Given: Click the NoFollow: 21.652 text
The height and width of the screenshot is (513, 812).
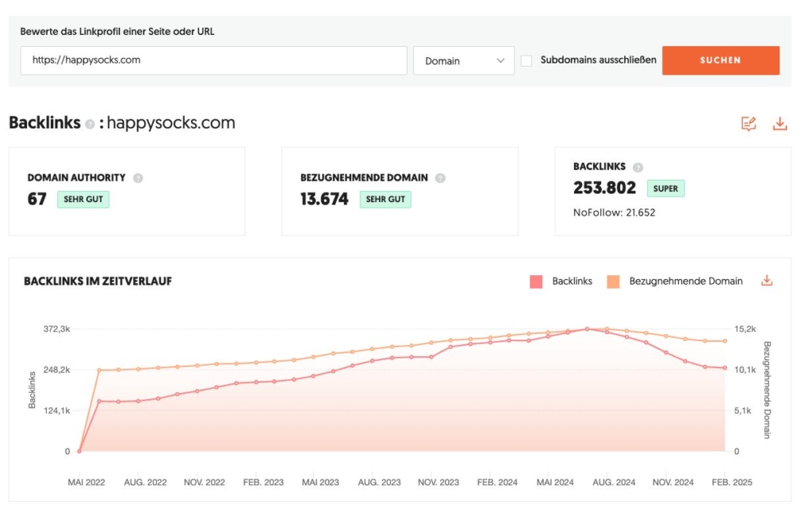Looking at the screenshot, I should tap(615, 212).
